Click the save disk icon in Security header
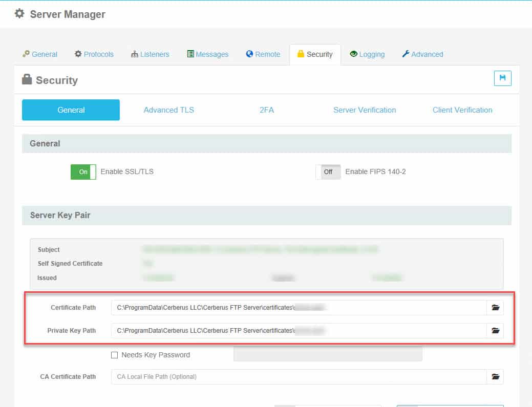Image resolution: width=532 pixels, height=407 pixels. 502,78
